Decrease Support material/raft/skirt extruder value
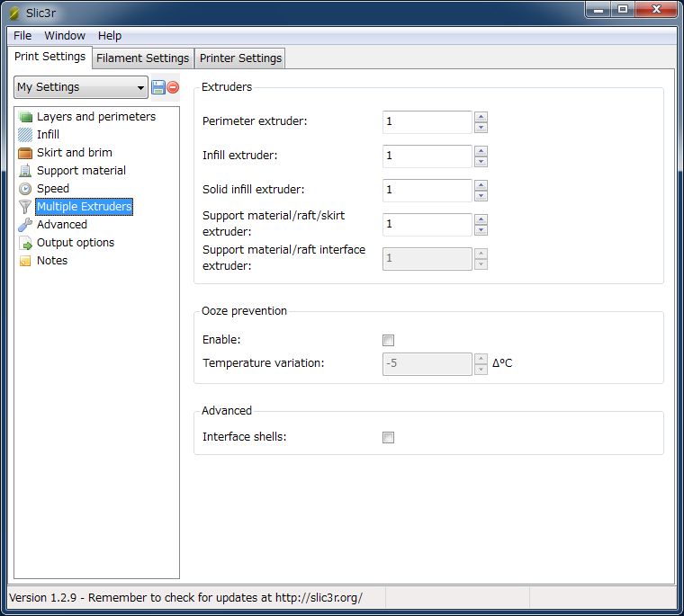684x616 pixels. pyautogui.click(x=481, y=230)
